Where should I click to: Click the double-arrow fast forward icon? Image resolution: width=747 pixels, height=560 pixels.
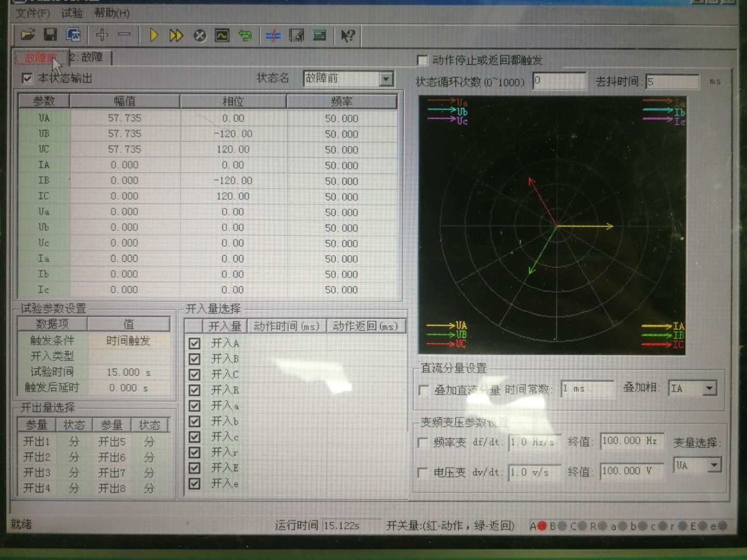tap(176, 35)
